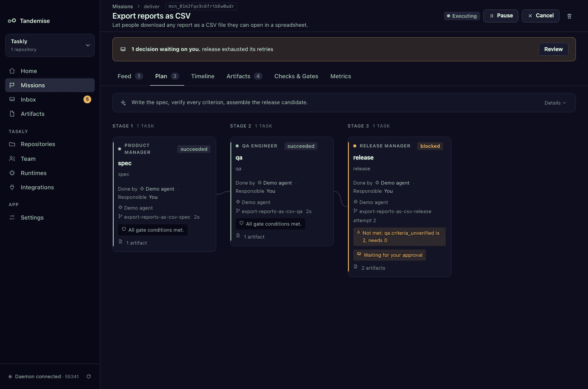Click Waiting for your approval badge

(x=390, y=255)
